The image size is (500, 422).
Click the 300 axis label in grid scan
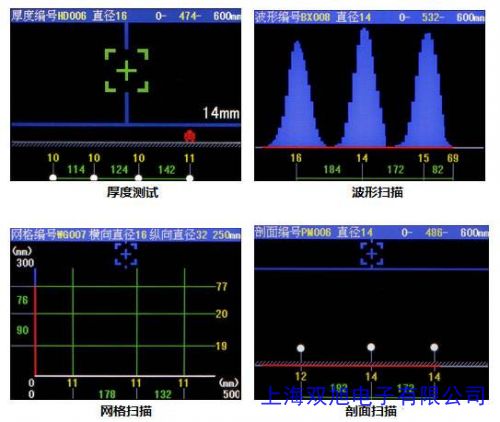25,263
